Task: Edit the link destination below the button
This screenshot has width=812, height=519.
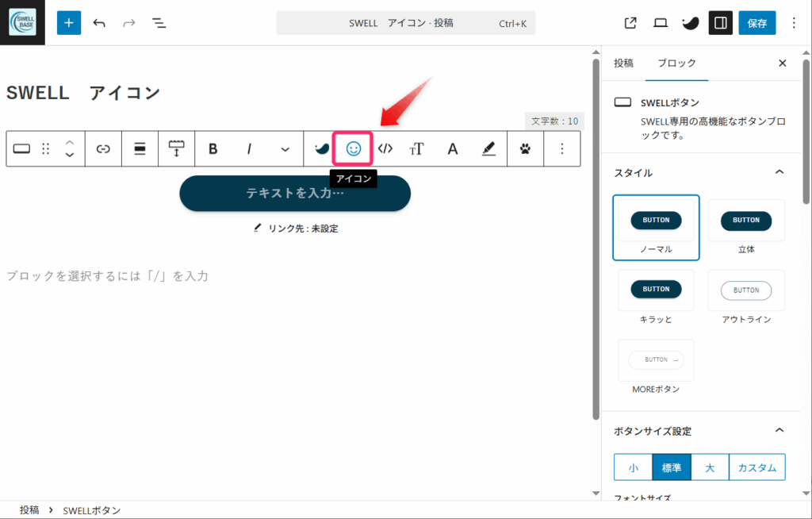Action: [296, 228]
